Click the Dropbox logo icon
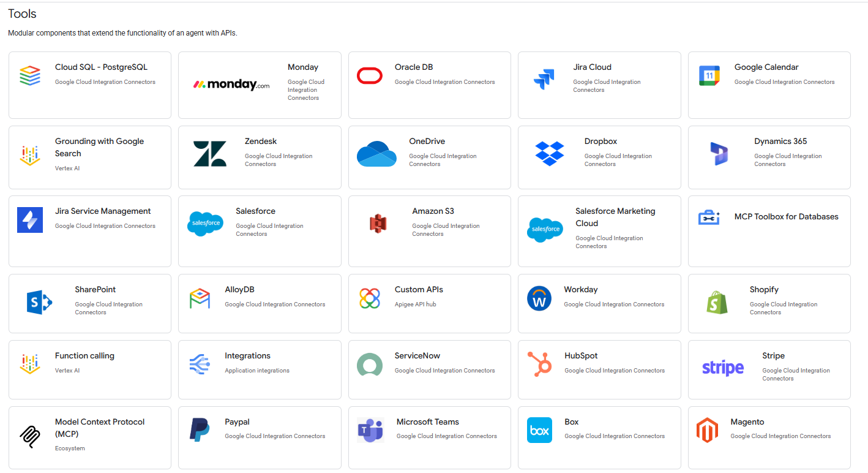This screenshot has height=473, width=868. click(550, 153)
